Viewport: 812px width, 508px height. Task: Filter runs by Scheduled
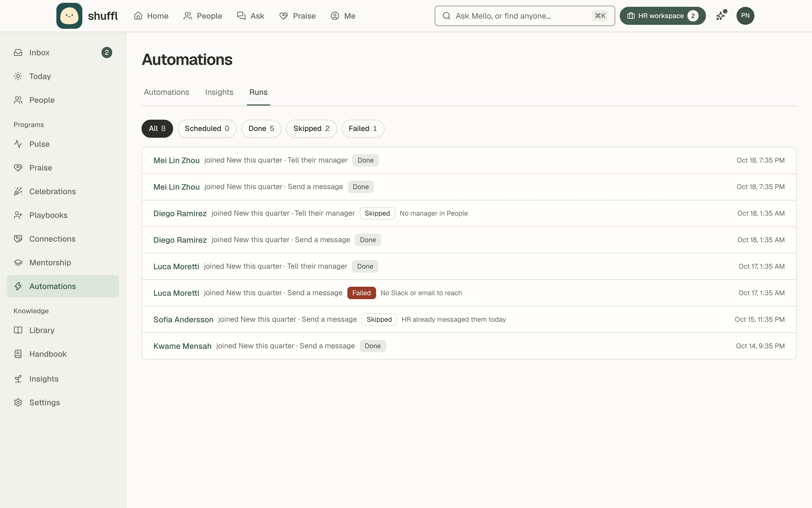207,128
